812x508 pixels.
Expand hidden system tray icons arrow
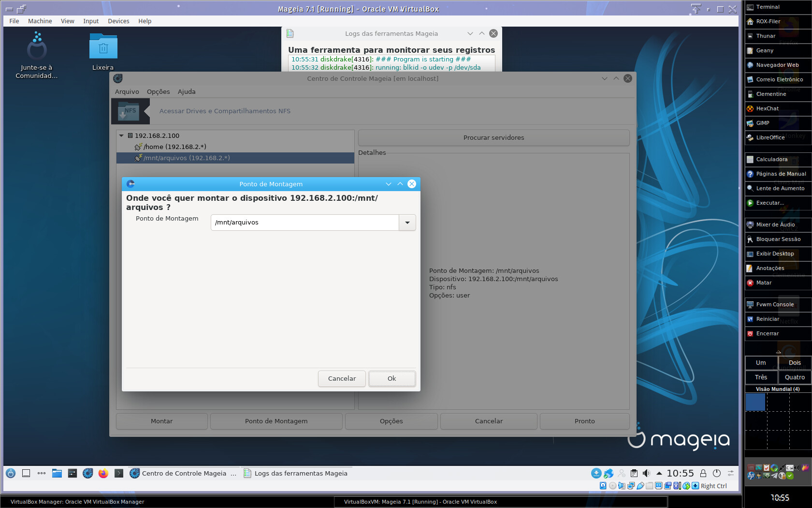point(659,473)
